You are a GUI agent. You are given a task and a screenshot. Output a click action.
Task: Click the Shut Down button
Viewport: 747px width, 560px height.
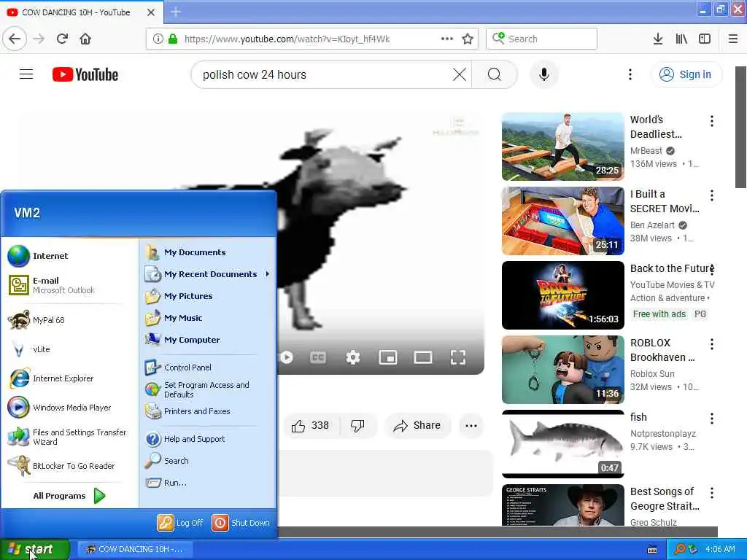click(241, 523)
